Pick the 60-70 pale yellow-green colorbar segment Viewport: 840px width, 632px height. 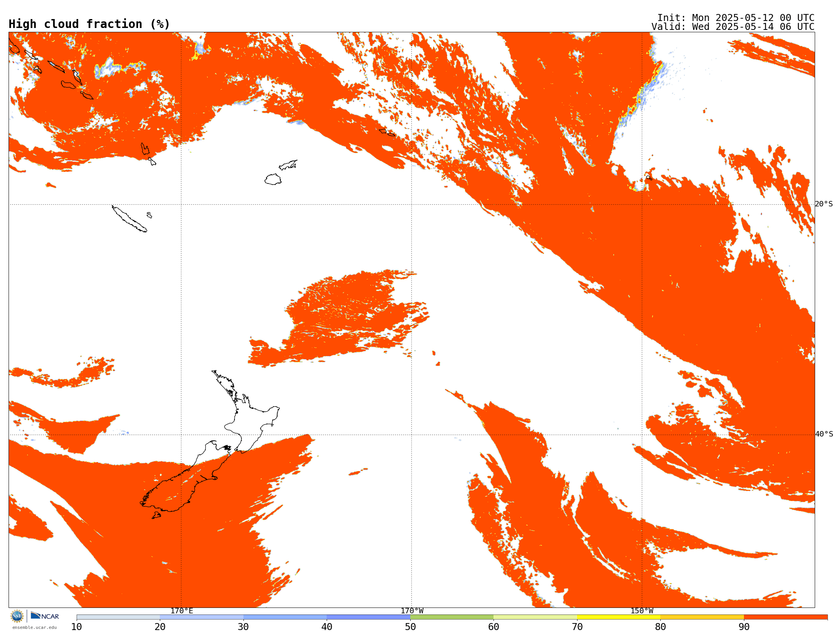point(535,617)
